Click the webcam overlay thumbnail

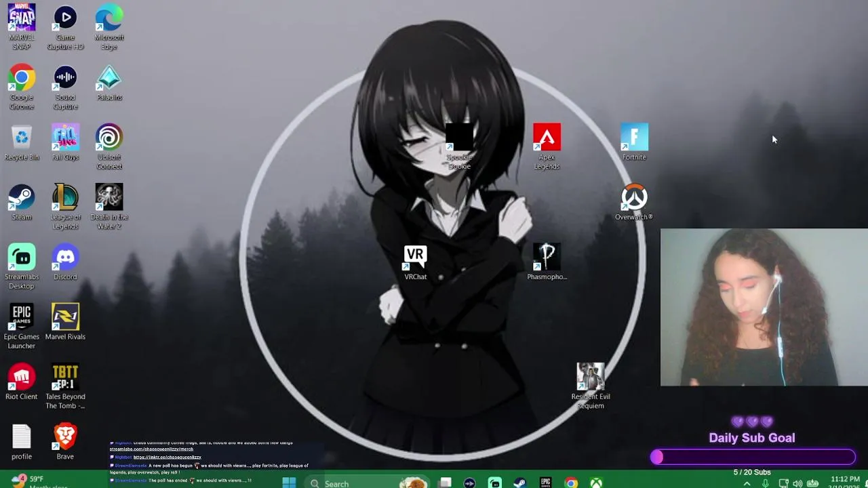[x=764, y=307]
